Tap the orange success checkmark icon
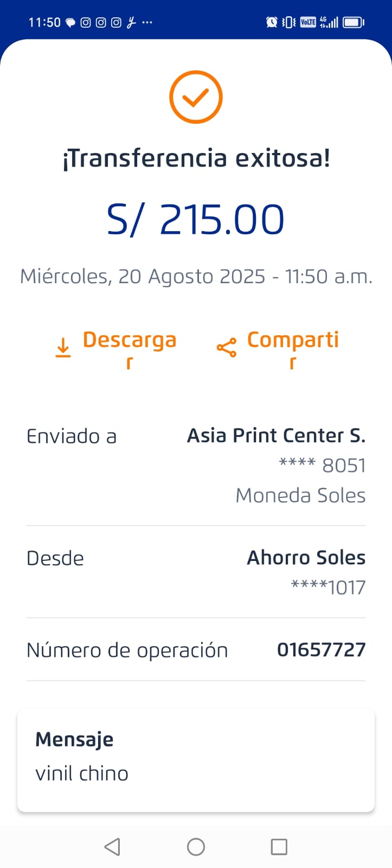The height and width of the screenshot is (868, 392). point(196,97)
